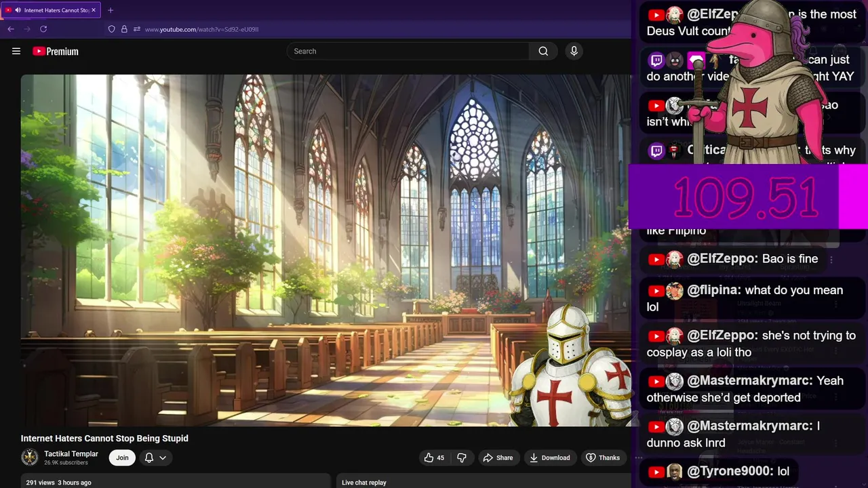Reload the page with refresh icon
The width and height of the screenshot is (868, 488).
click(x=43, y=29)
